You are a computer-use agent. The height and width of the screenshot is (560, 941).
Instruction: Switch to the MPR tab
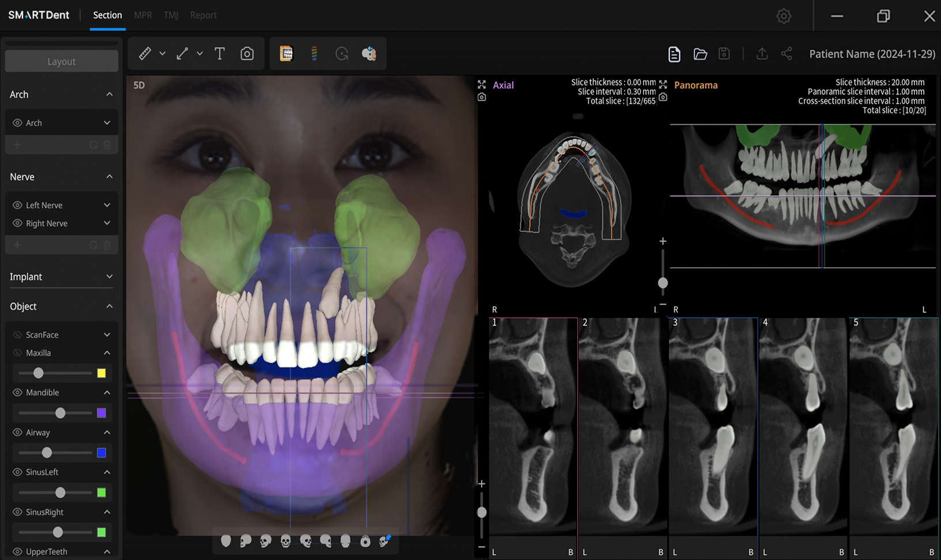pyautogui.click(x=142, y=15)
